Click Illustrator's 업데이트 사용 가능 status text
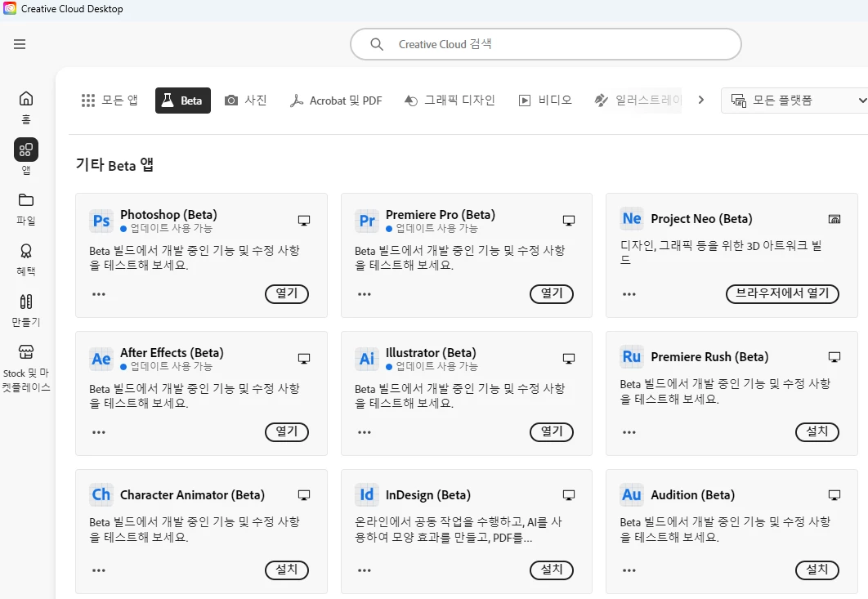Screen dimensions: 868x599 click(x=436, y=366)
